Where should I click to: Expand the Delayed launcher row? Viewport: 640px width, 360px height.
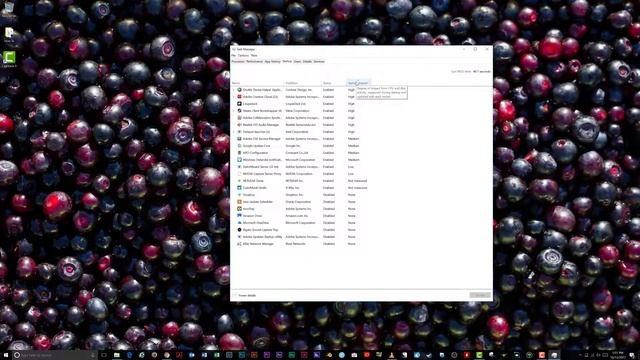[x=234, y=132]
